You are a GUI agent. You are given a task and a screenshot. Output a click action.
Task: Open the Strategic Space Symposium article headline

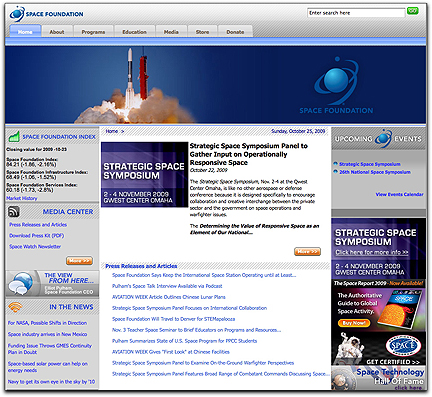[249, 154]
